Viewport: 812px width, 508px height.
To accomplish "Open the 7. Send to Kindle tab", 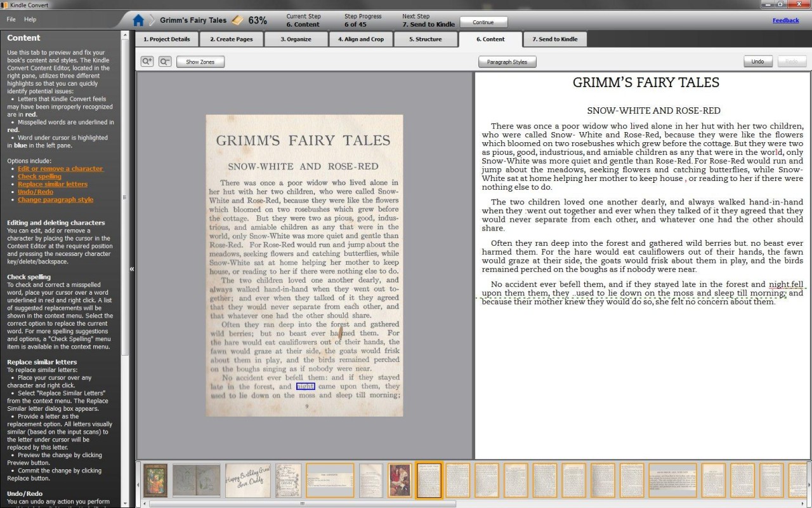I will (x=555, y=39).
